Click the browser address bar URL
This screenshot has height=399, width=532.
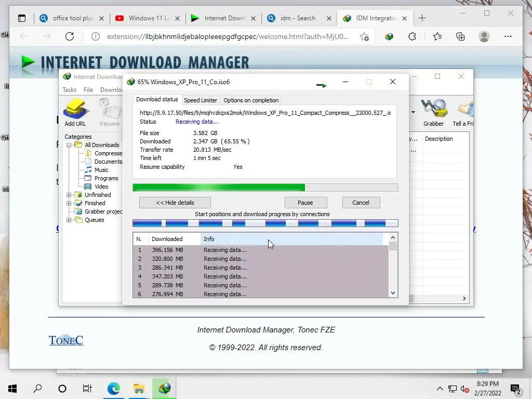tap(228, 37)
